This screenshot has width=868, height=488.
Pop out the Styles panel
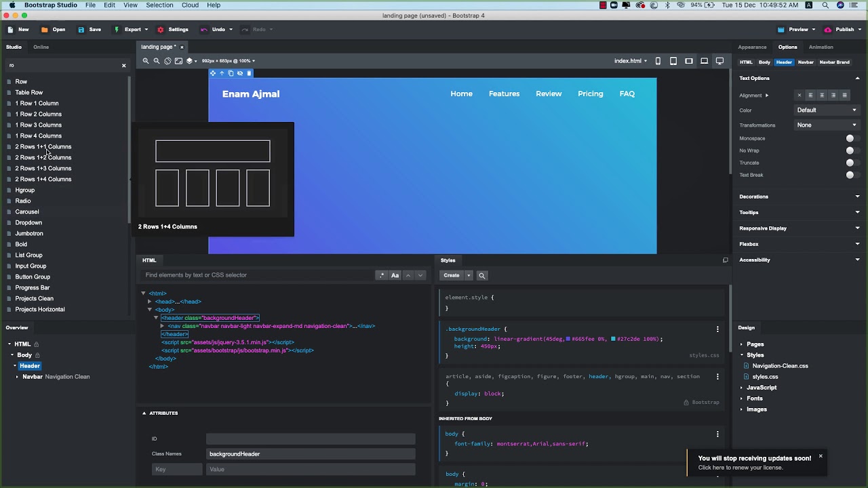725,260
